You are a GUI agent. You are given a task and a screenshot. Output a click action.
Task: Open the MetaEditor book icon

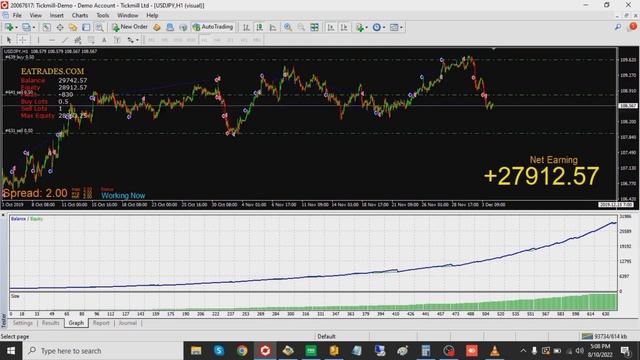[x=157, y=27]
